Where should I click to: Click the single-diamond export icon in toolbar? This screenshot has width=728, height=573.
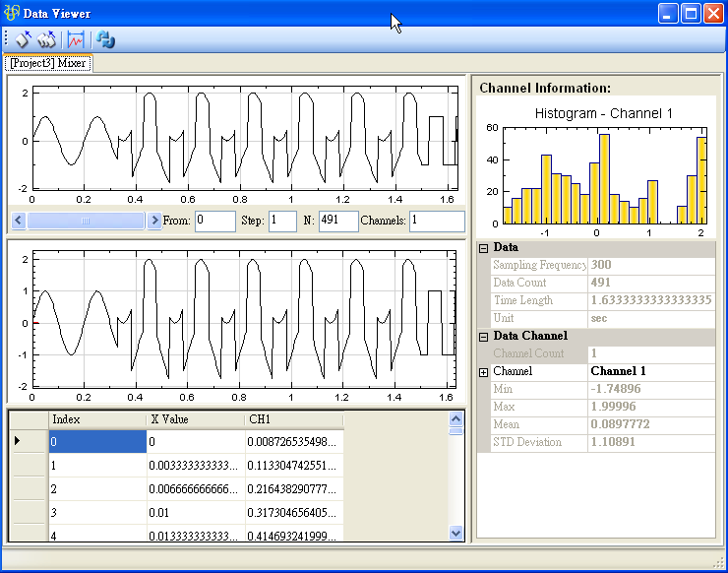pyautogui.click(x=23, y=40)
